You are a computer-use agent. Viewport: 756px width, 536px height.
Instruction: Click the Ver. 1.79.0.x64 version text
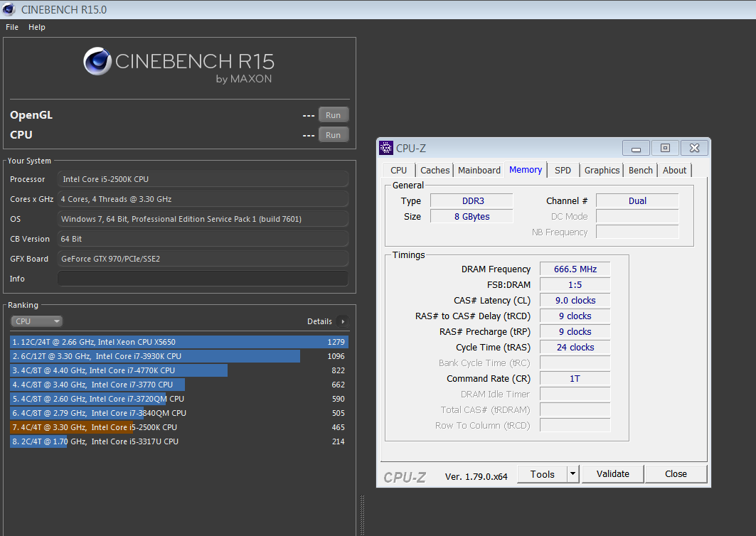[476, 477]
